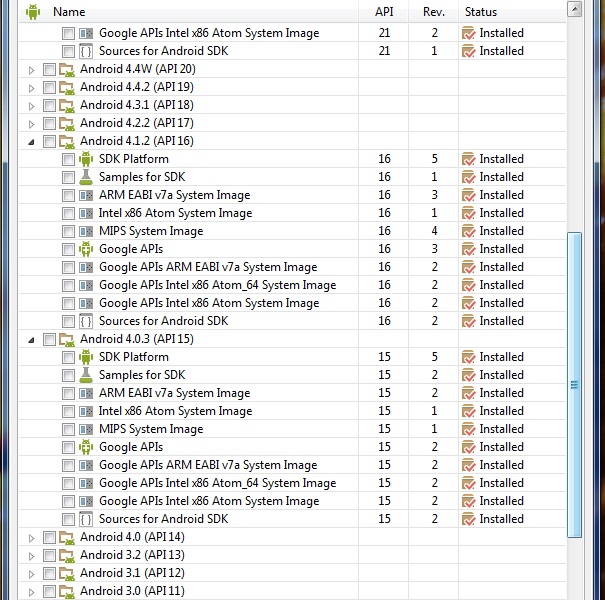Click the Google APIs icon under Android 4.0.3
Viewport: 605px width, 600px height.
86,447
